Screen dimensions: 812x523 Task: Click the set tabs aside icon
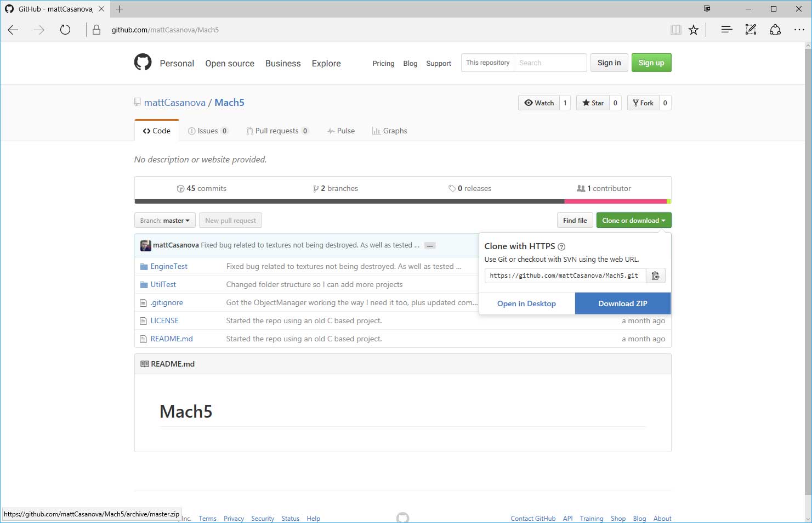[x=707, y=9]
